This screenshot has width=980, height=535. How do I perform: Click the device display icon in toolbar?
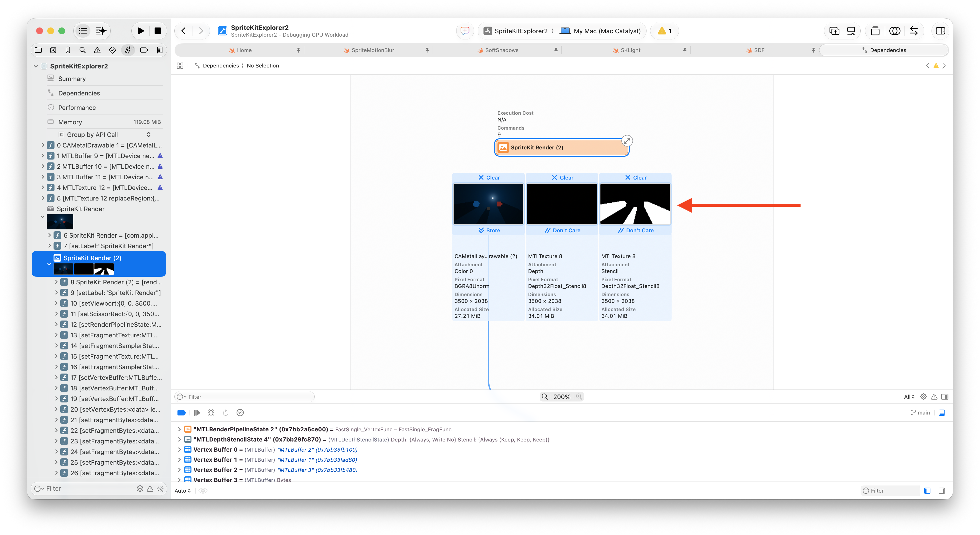pos(851,31)
